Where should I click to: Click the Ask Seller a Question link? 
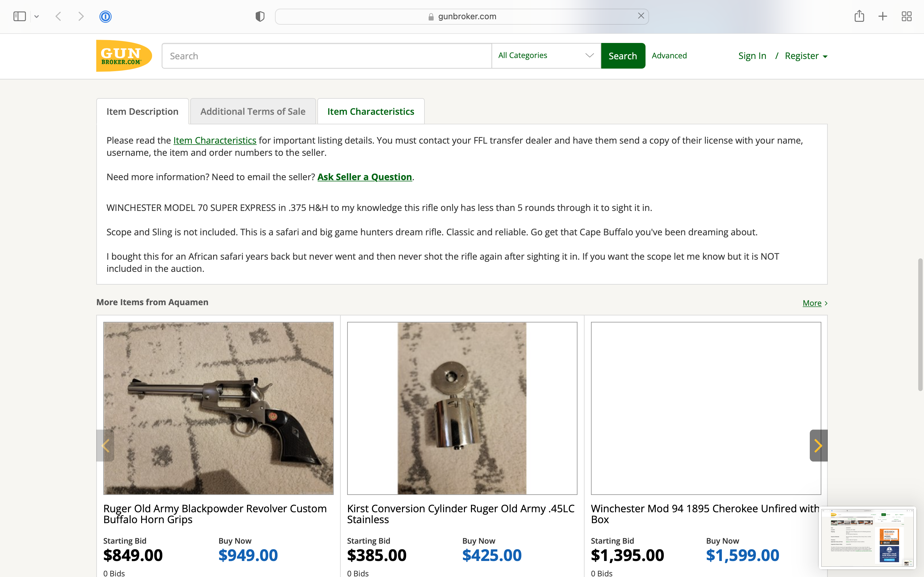coord(364,177)
